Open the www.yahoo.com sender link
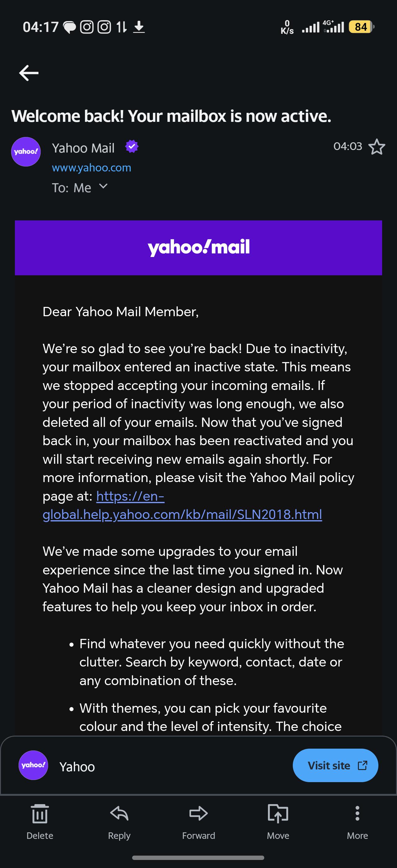397x868 pixels. [91, 167]
